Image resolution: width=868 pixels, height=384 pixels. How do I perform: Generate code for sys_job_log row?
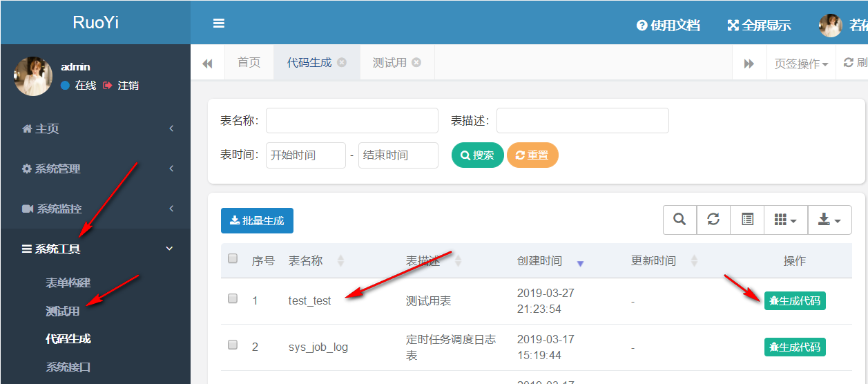click(795, 347)
